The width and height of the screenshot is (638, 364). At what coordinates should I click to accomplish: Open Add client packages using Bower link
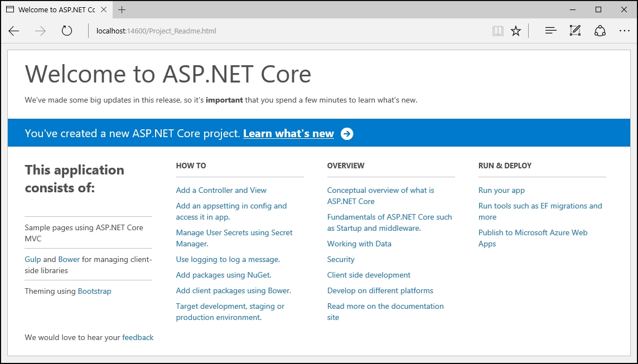(x=234, y=291)
